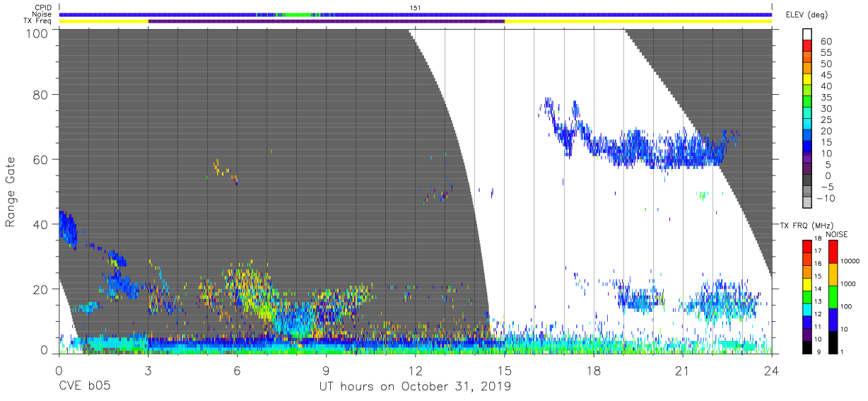Screen dimensions: 868x401
Task: Click the blue 15-degree elevation swatch
Action: [x=809, y=146]
